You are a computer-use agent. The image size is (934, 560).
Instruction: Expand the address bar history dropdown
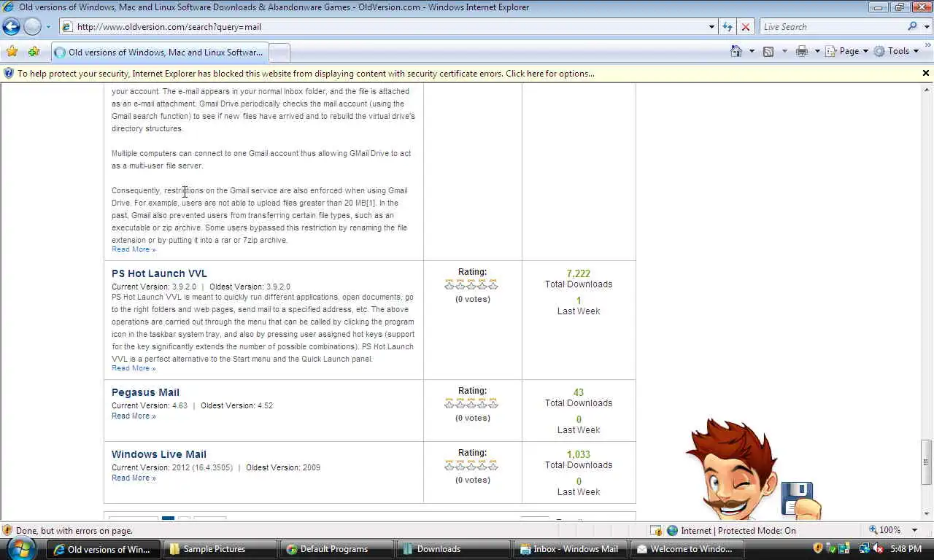[x=711, y=27]
